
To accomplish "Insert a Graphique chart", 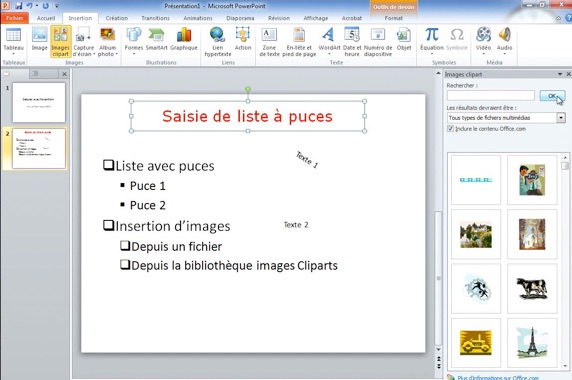I will pos(183,40).
